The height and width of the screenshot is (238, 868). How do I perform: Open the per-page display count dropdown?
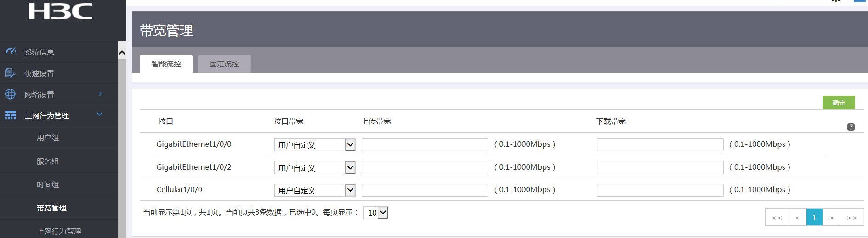[376, 213]
